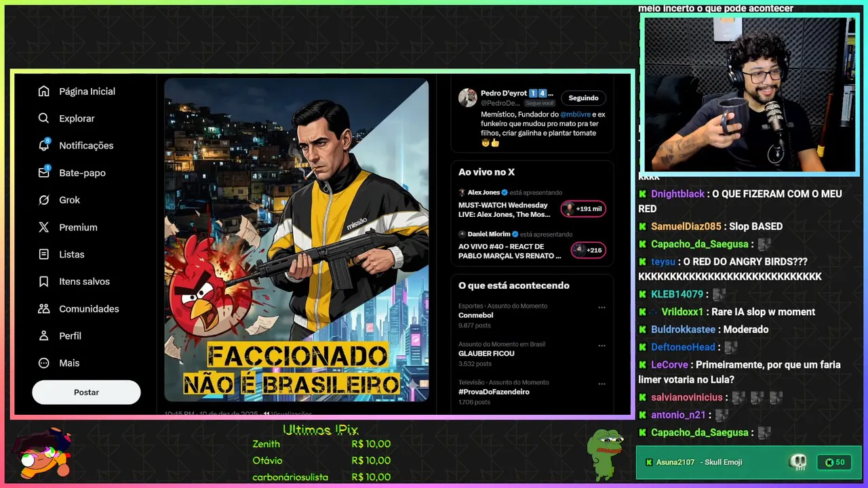868x488 pixels.
Task: Click Asuna2107 Skull Emoji icon
Action: (798, 462)
